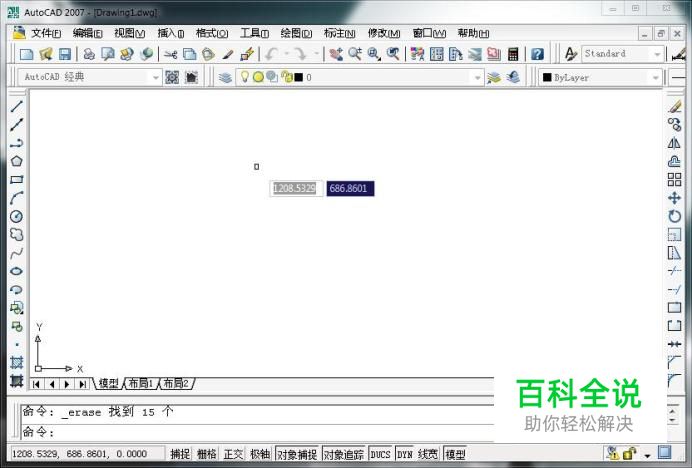Screen dimensions: 692x468
Task: Open the 修改(M) menu
Action: pos(384,33)
